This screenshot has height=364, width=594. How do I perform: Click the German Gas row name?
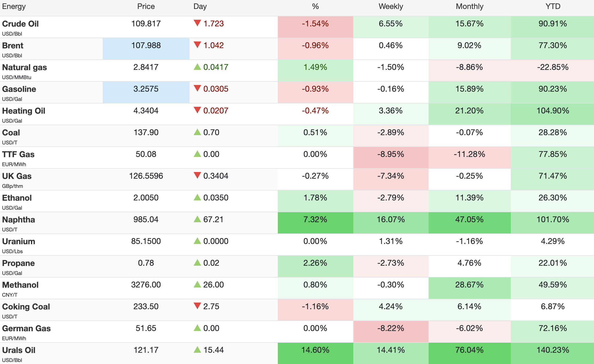coord(26,328)
